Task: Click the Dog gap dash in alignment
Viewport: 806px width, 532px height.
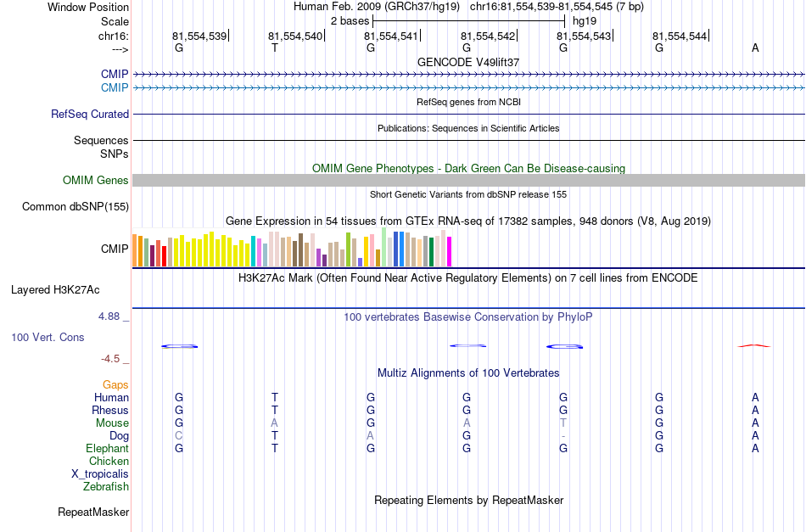Action: pos(563,436)
